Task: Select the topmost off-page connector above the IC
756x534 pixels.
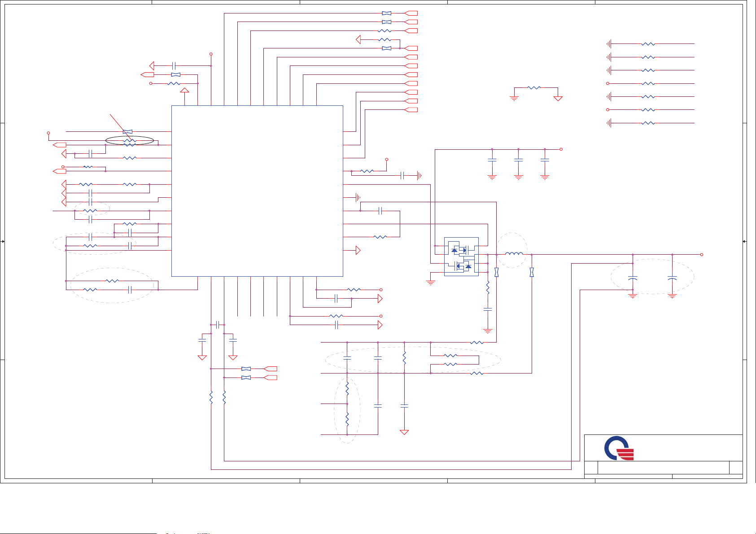Action: pyautogui.click(x=411, y=13)
